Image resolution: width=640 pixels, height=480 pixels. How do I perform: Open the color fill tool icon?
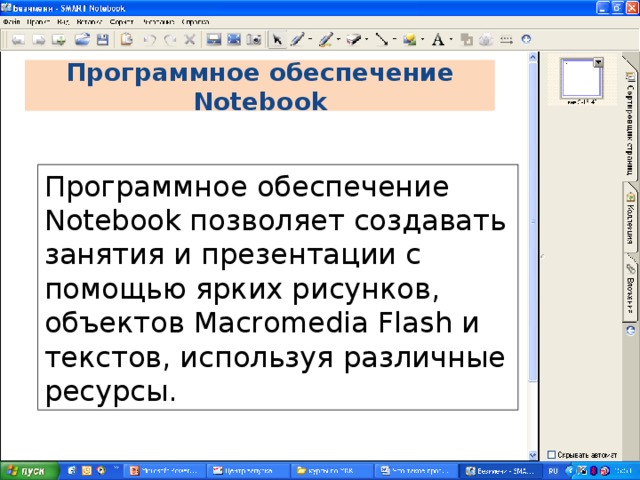pos(466,40)
